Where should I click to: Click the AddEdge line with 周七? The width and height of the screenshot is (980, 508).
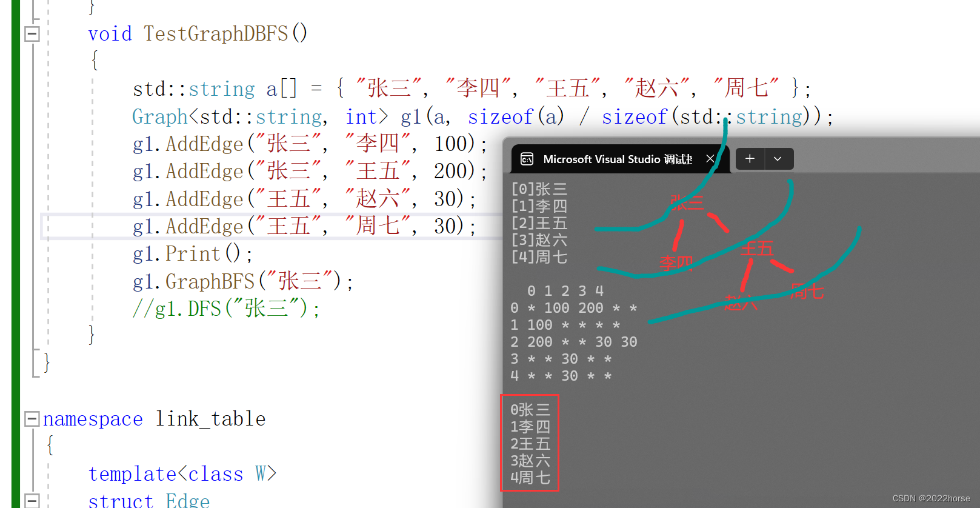pos(304,227)
